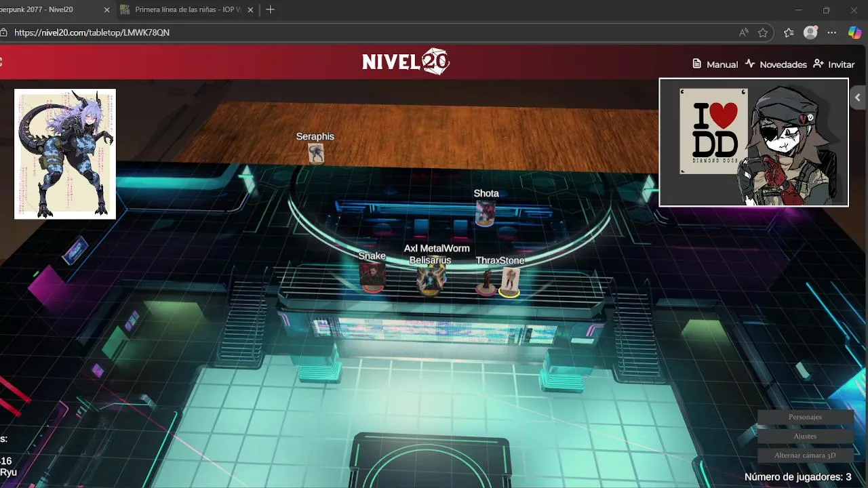Select the Seraphis token on the map
This screenshot has height=488, width=868.
[x=316, y=153]
